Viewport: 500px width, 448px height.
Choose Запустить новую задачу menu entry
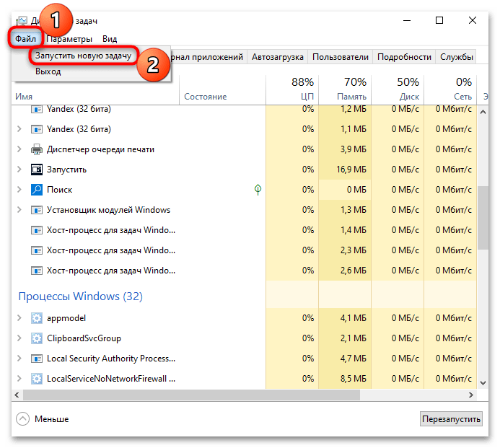coord(83,56)
